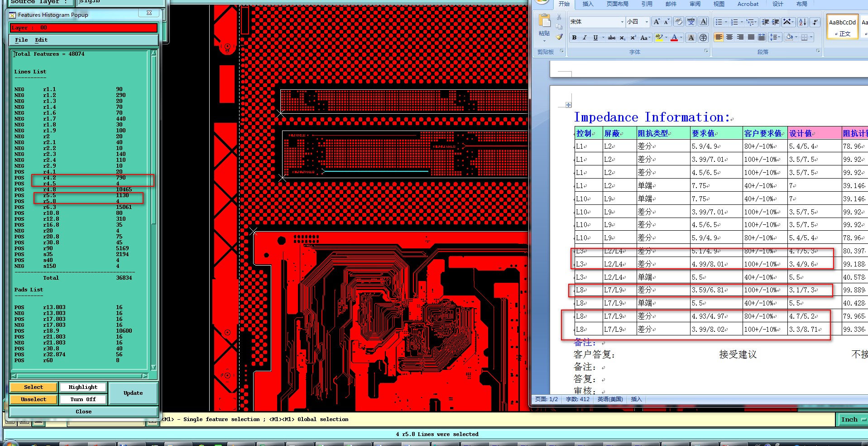Open the font name dropdown (宋体)
The image size is (868, 446).
(x=622, y=22)
